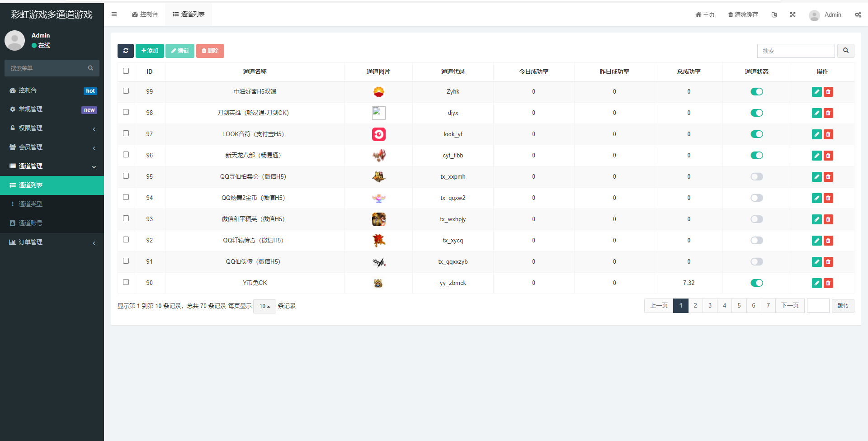The height and width of the screenshot is (441, 868).
Task: Click the refresh icon button above table
Action: click(x=125, y=51)
